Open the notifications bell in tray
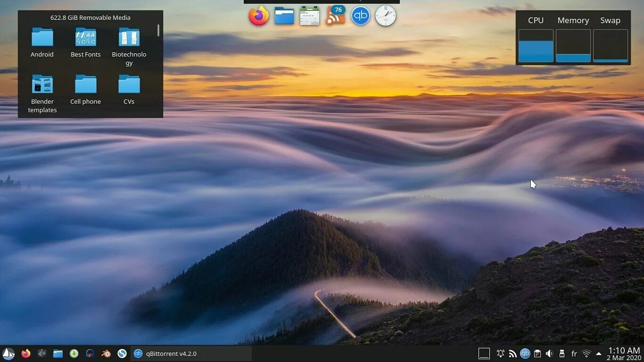 pos(501,354)
